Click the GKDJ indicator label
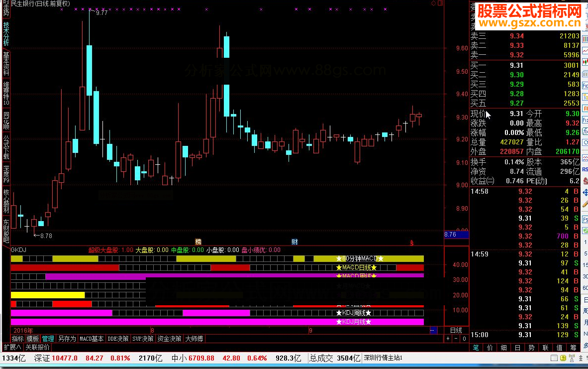Viewport: 588px width, 369px height. click(x=19, y=250)
